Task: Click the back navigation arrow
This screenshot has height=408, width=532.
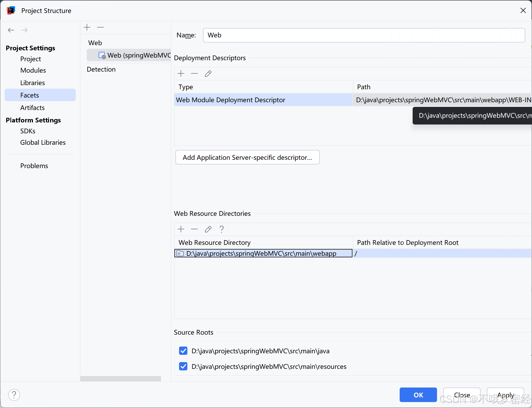Action: click(x=11, y=30)
